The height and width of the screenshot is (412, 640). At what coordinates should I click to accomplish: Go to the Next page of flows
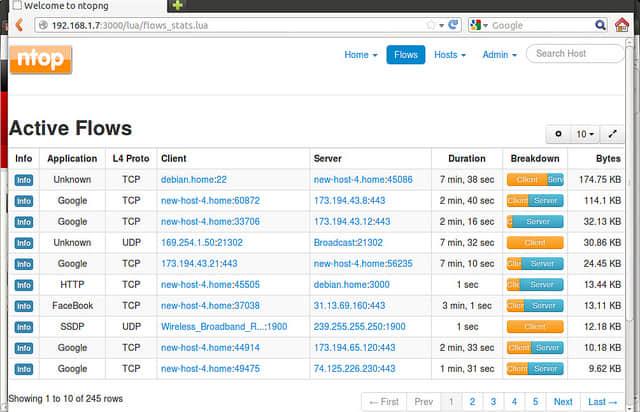click(x=563, y=401)
